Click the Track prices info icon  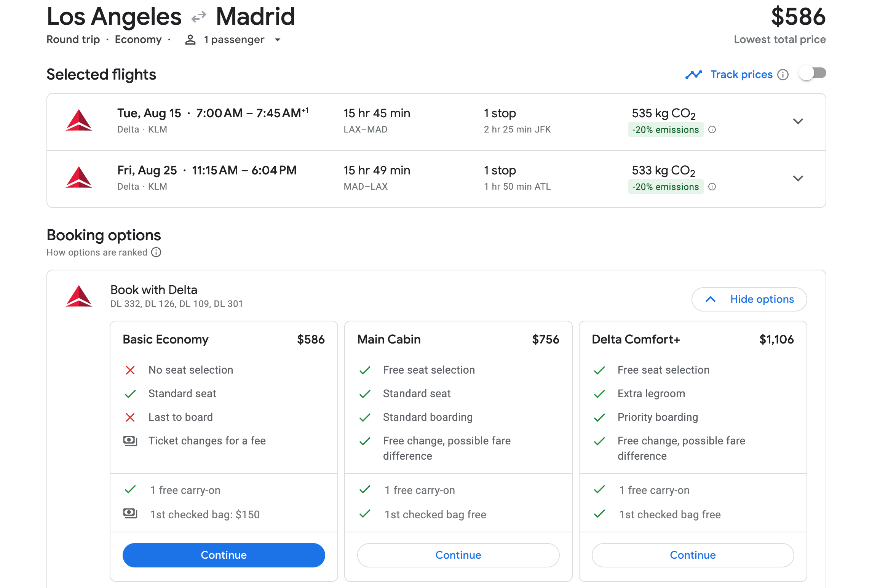pos(783,75)
